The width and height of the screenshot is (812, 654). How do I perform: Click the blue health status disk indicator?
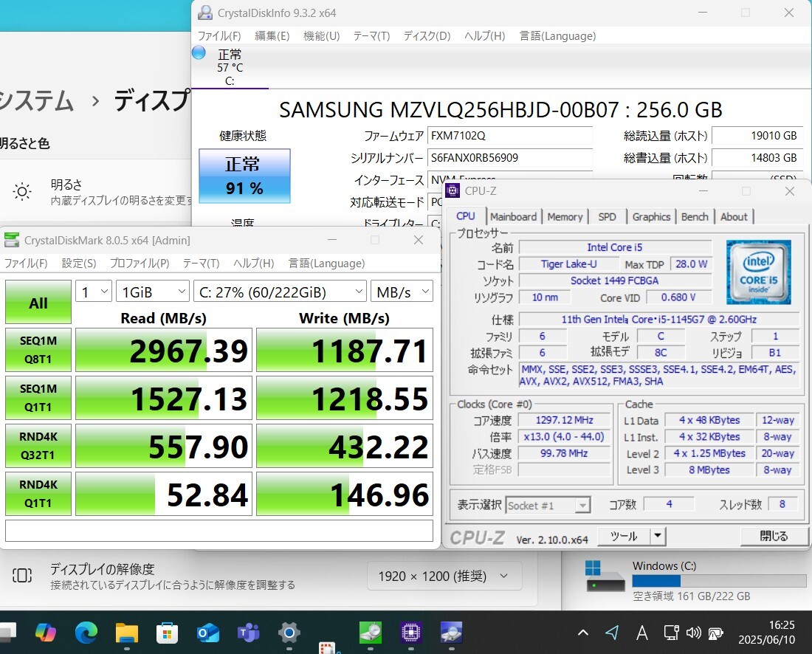click(199, 53)
